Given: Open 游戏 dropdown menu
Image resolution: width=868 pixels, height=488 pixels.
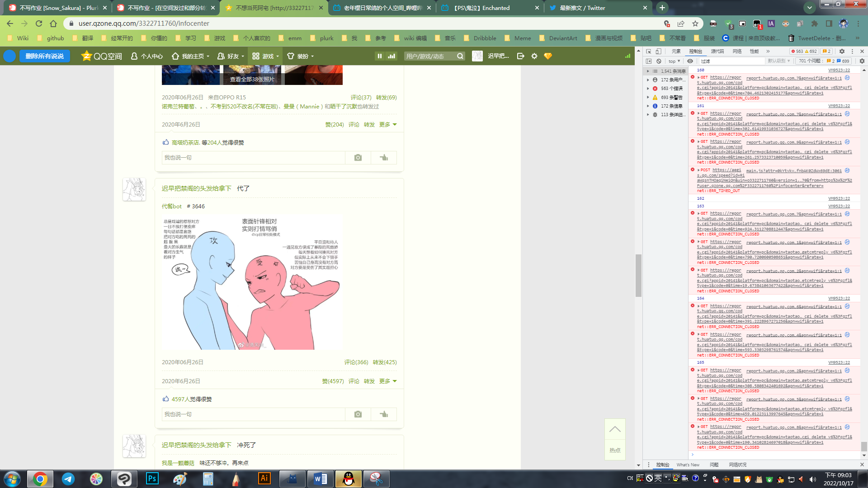Looking at the screenshot, I should click(266, 56).
